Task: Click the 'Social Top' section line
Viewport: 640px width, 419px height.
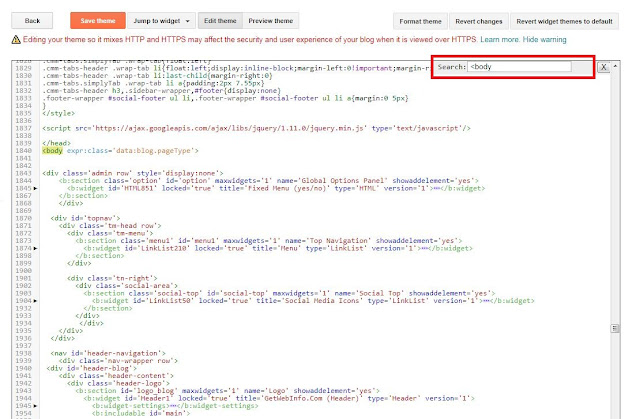Action: coord(289,293)
